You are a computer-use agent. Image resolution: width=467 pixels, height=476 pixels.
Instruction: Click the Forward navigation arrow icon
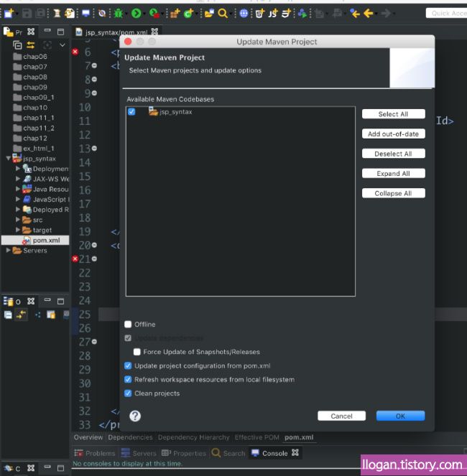[x=386, y=14]
